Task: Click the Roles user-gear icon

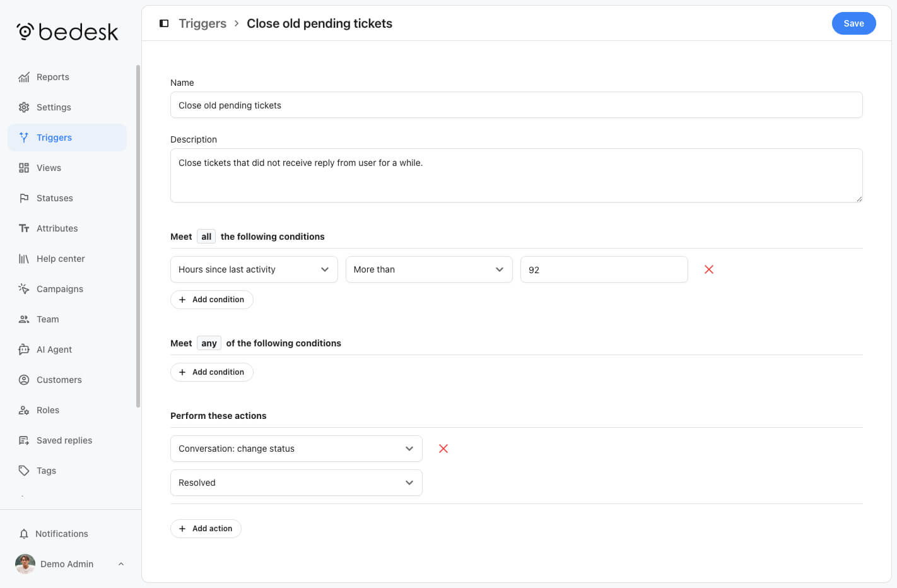Action: (24, 410)
